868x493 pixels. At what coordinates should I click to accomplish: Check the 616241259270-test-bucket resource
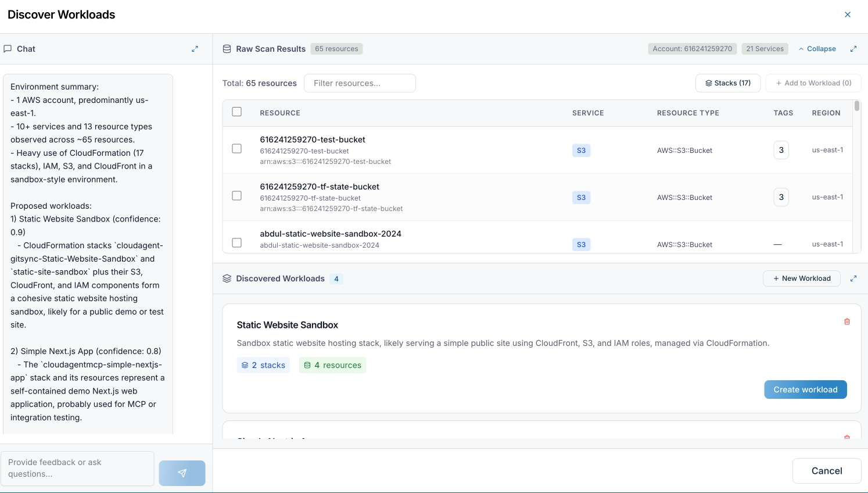pos(236,149)
